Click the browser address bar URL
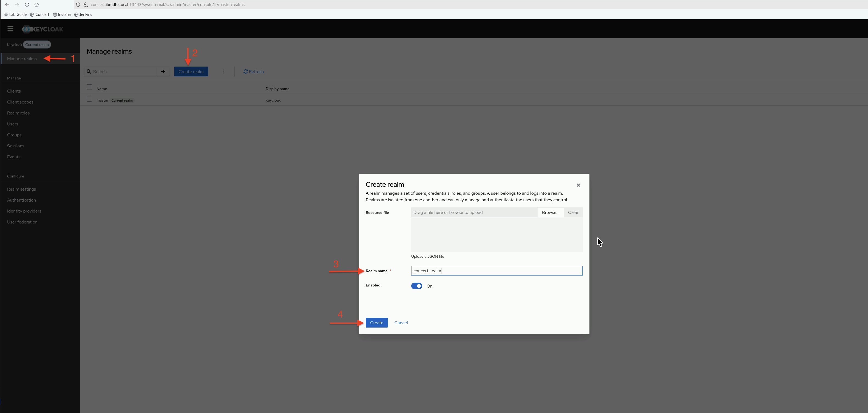868x413 pixels. coord(168,5)
